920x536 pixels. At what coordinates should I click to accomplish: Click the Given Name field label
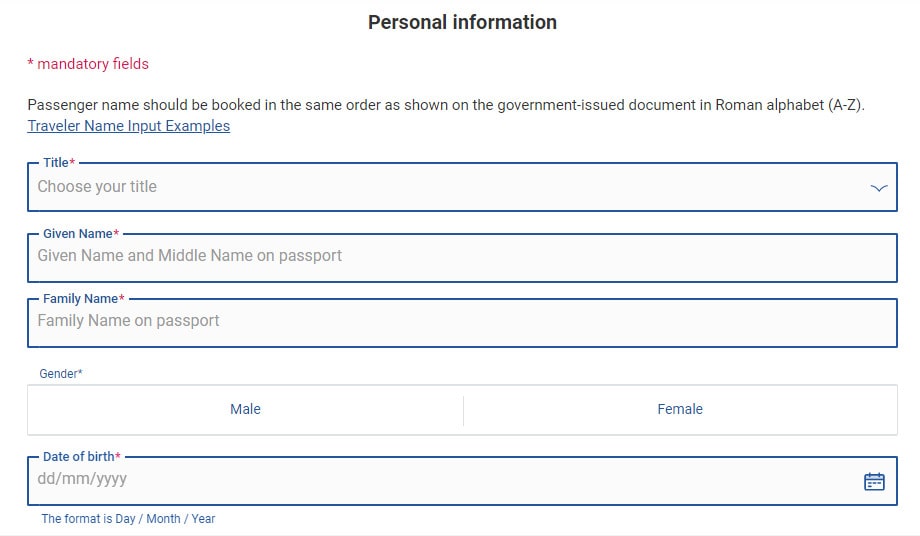pyautogui.click(x=77, y=233)
